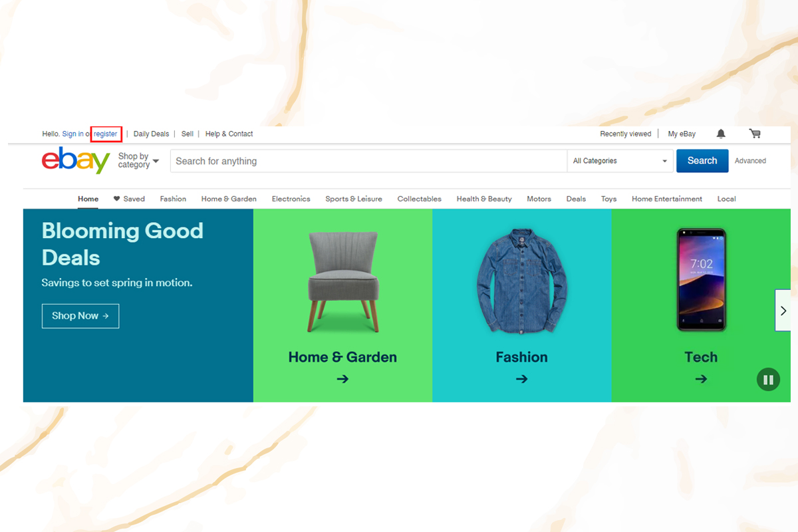The width and height of the screenshot is (798, 532).
Task: Click the arrow under Home & Garden
Action: click(342, 379)
